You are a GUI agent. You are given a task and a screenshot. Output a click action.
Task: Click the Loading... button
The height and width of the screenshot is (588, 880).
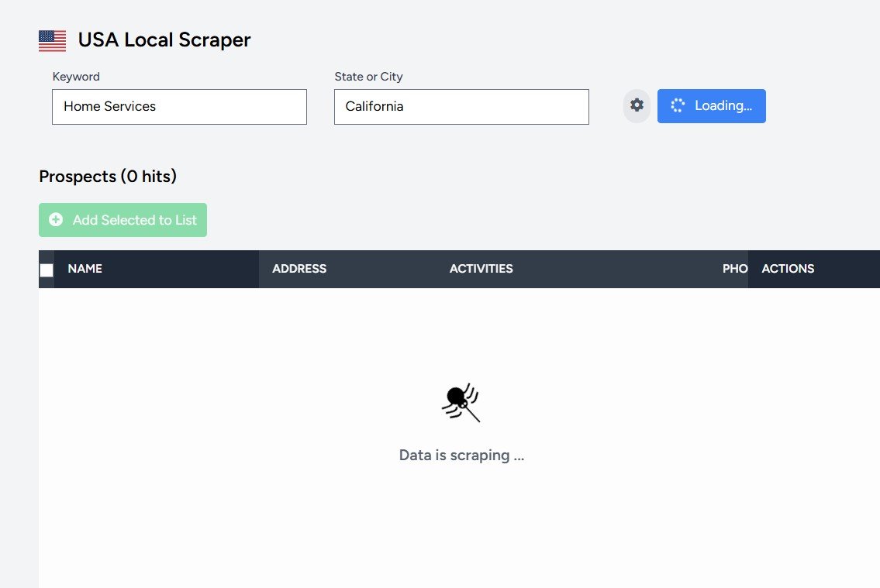711,106
